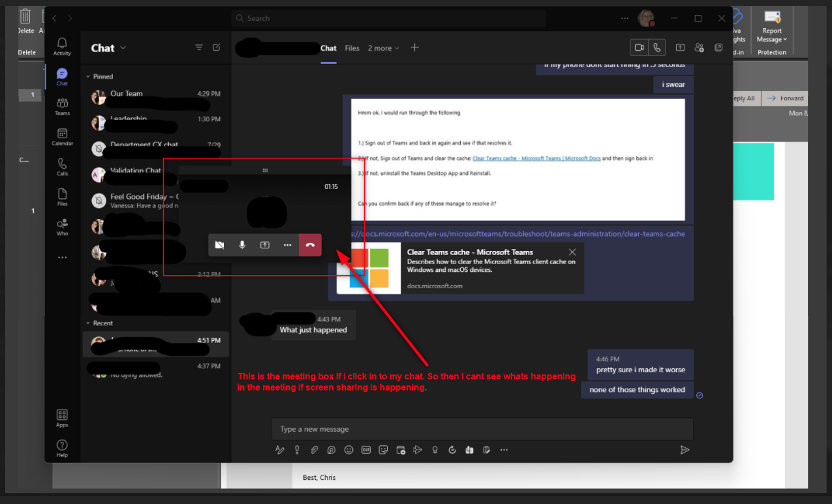This screenshot has width=832, height=504.
Task: Click the 'What just happened' message
Action: click(x=313, y=330)
